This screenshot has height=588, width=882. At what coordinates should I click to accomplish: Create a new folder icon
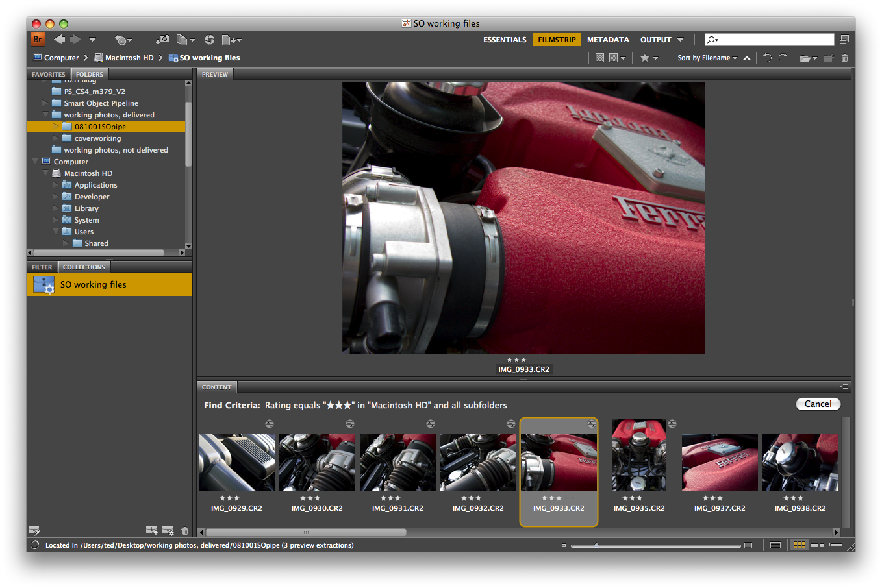828,58
